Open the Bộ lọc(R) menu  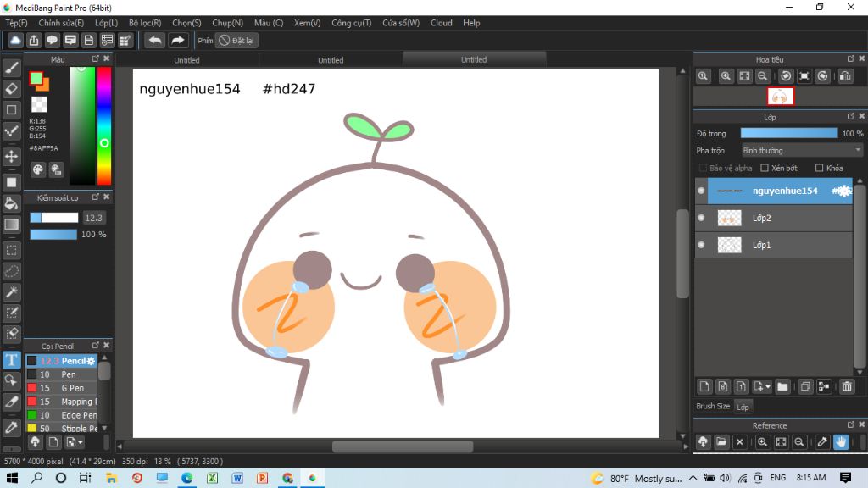click(x=145, y=23)
